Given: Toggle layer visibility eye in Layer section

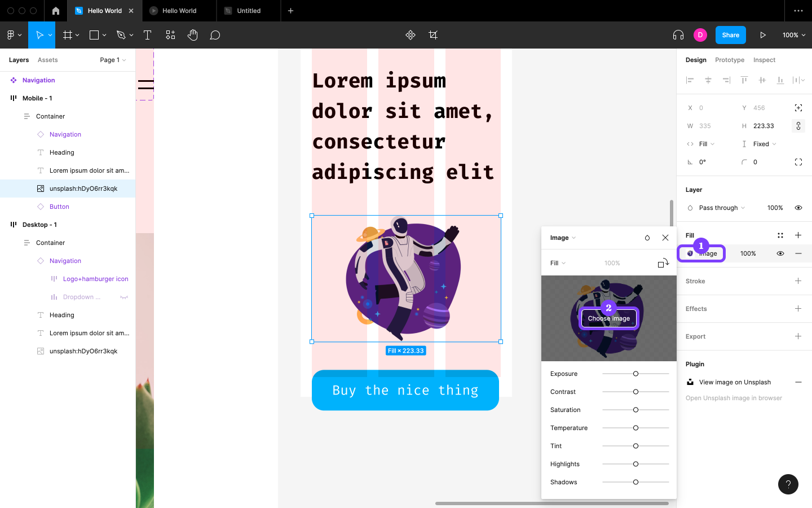Looking at the screenshot, I should pyautogui.click(x=798, y=208).
